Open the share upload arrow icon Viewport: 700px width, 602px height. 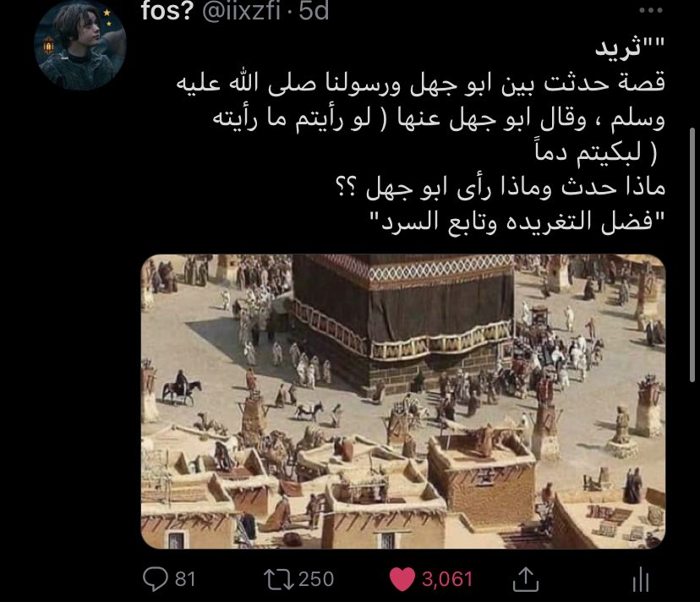click(x=526, y=579)
